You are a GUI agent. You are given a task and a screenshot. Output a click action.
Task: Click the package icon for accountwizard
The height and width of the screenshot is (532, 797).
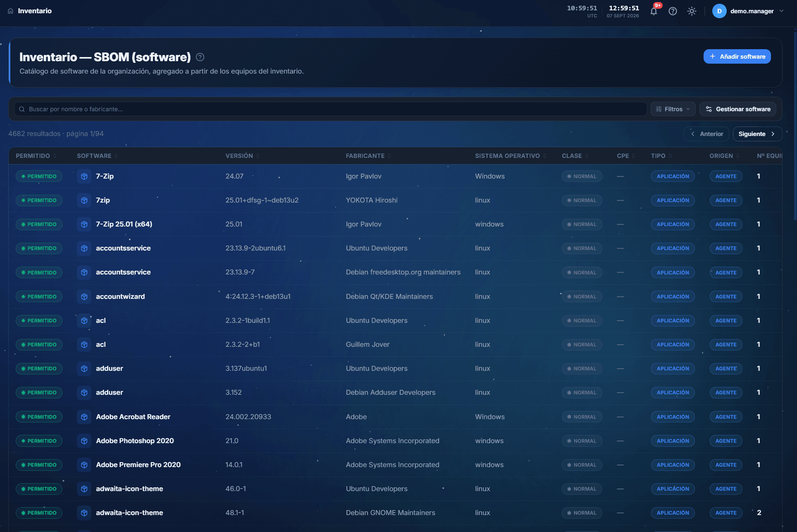click(84, 296)
